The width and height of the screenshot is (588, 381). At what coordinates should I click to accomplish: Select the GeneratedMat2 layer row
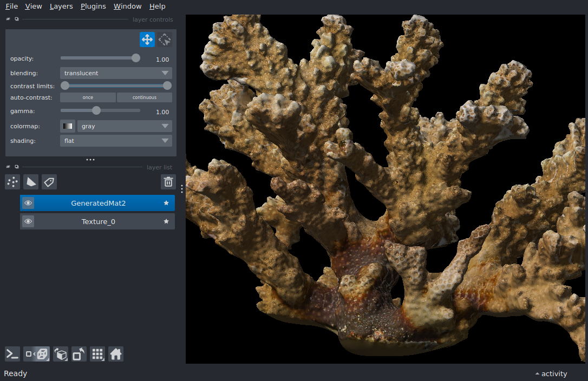click(97, 203)
